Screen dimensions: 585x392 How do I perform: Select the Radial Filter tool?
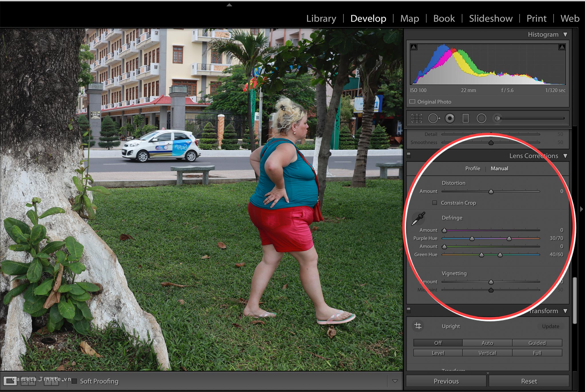(x=481, y=118)
